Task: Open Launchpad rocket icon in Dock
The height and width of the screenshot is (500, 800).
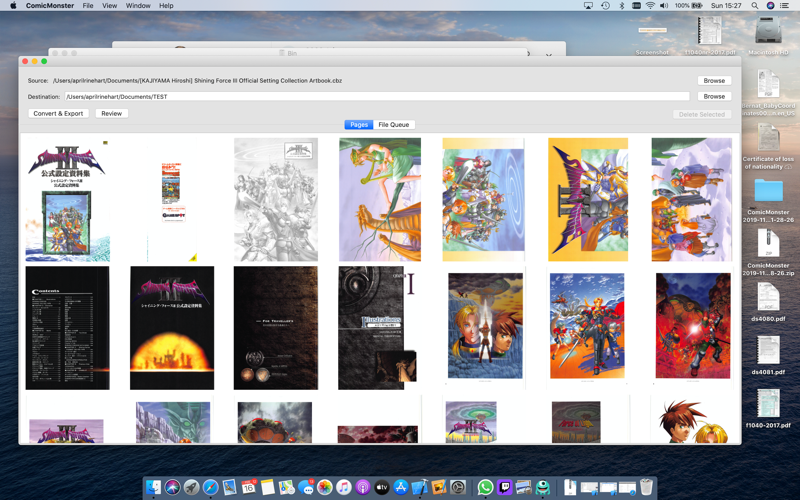Action: click(191, 487)
